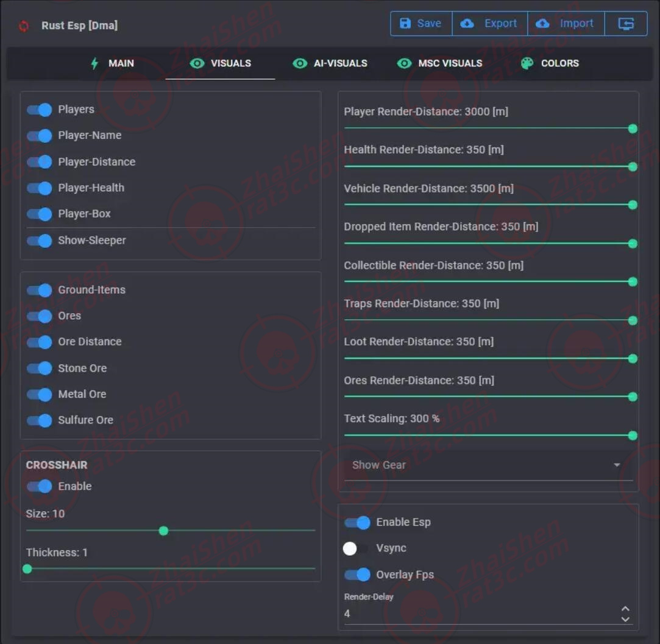The height and width of the screenshot is (644, 660).
Task: Go to the MSC VISUALS tab
Action: click(439, 63)
